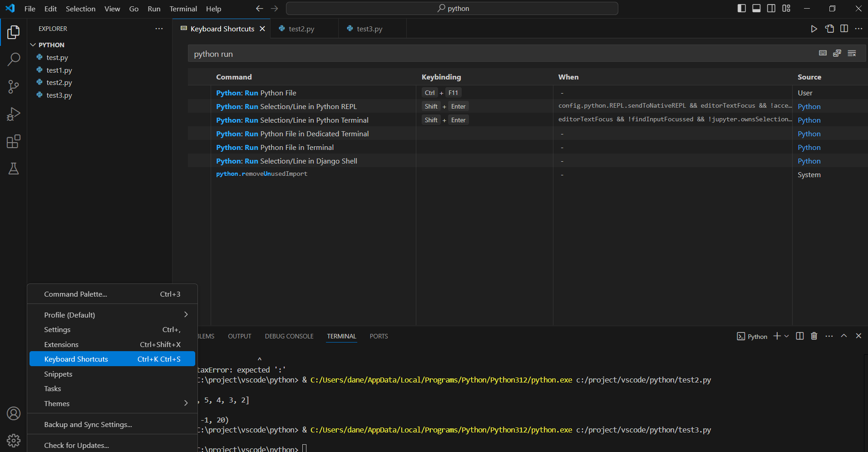Screen dimensions: 868x452
Task: Open the Explorer view in activity bar
Action: point(14,32)
